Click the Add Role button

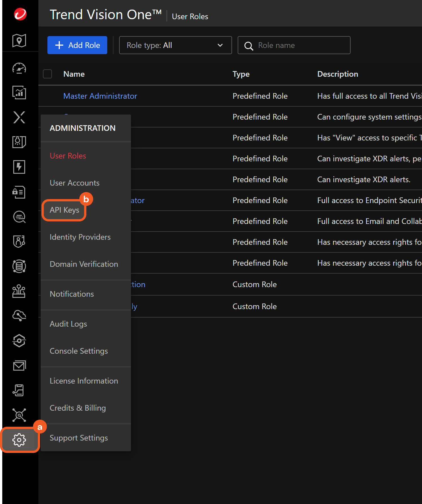pyautogui.click(x=77, y=45)
